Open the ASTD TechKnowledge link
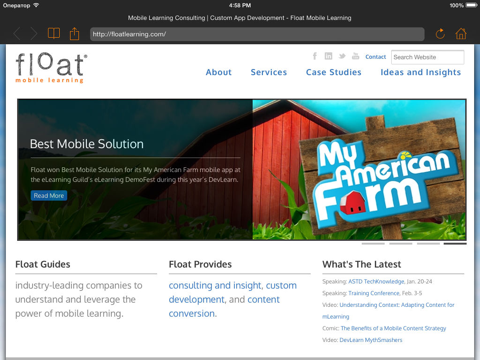The height and width of the screenshot is (360, 480). 376,282
